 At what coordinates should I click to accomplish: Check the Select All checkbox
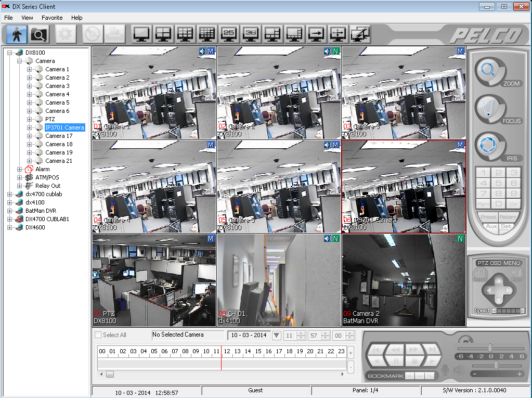pyautogui.click(x=98, y=335)
